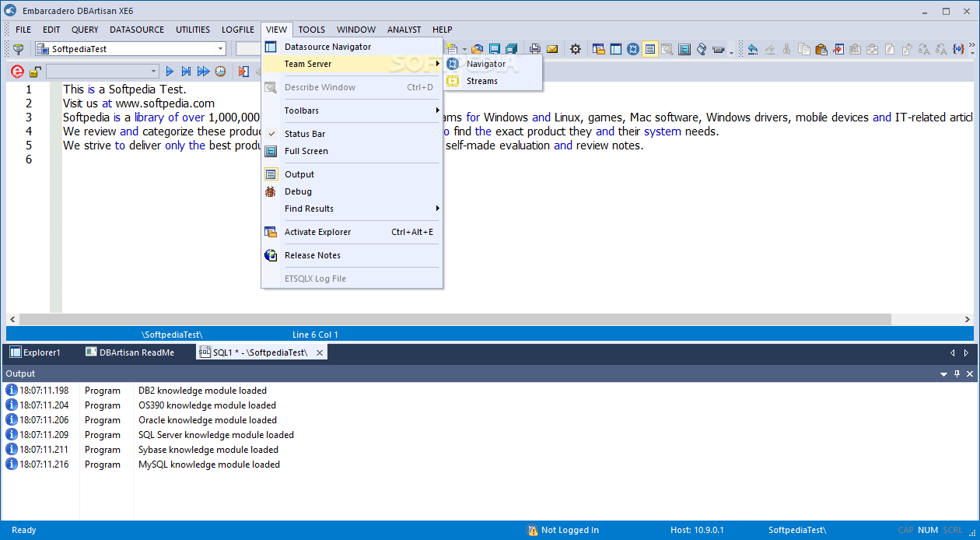Click the datasource filter funnel icon
980x540 pixels.
coord(19,49)
